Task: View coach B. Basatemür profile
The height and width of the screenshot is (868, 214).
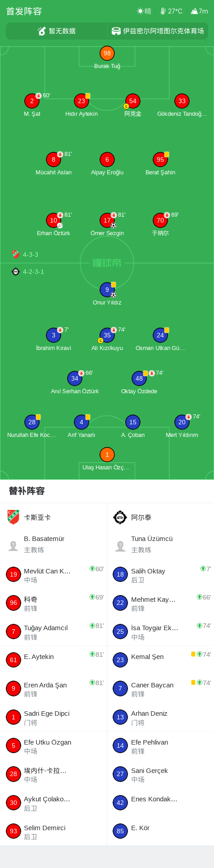Action: coord(54,544)
